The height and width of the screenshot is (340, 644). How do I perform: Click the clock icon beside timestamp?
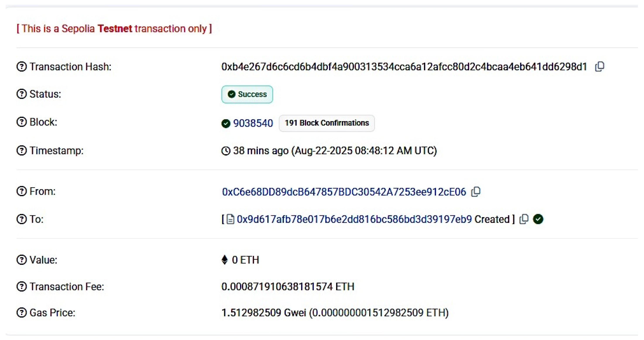226,151
